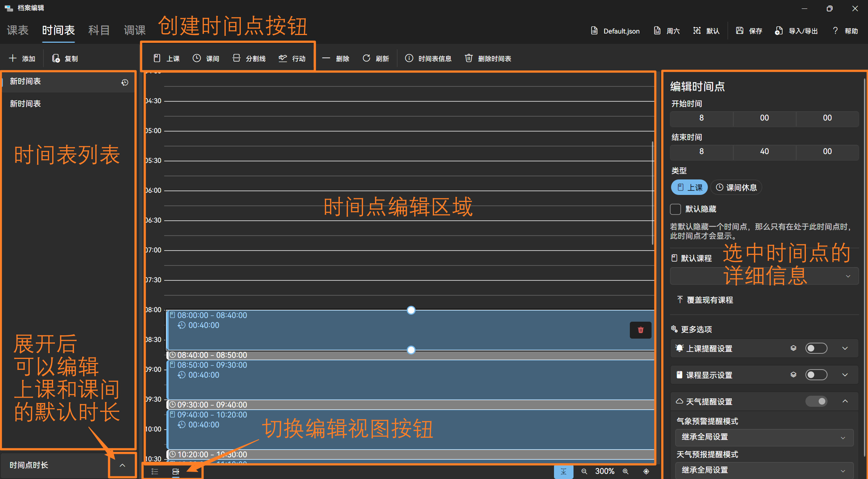Switch to the 课表 tab
The height and width of the screenshot is (479, 868).
[x=18, y=30]
